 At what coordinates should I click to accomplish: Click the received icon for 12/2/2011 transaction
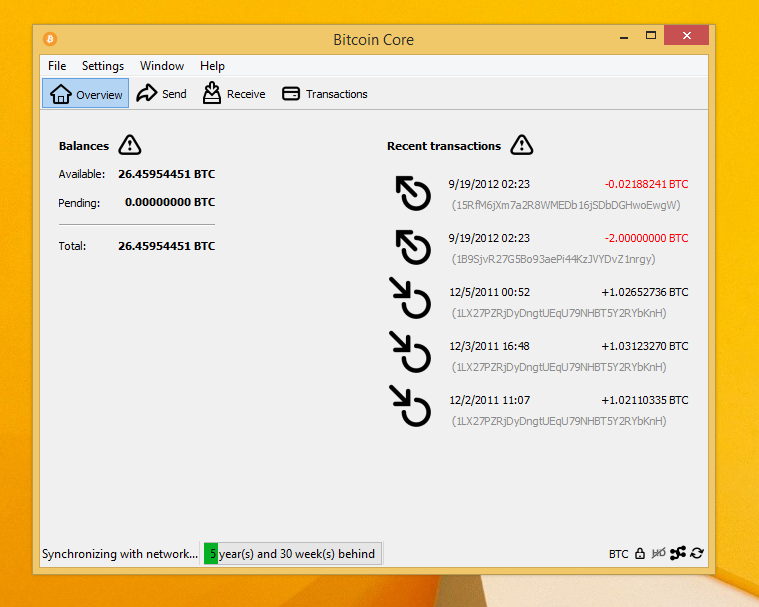tap(410, 406)
